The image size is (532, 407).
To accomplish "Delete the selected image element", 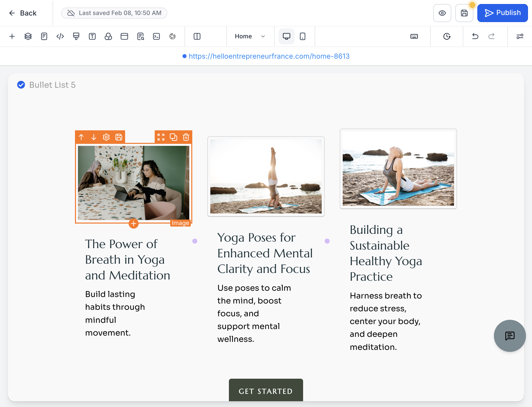I will [x=186, y=137].
